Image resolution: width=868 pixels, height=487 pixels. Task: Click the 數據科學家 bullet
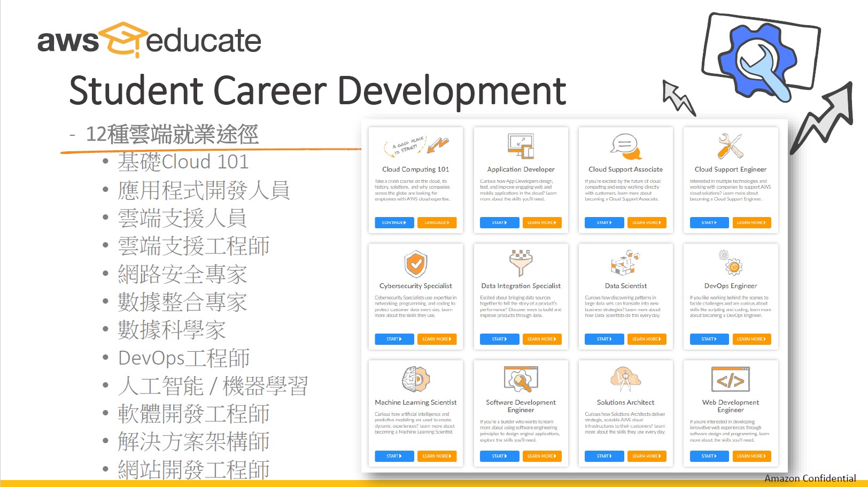pos(172,330)
